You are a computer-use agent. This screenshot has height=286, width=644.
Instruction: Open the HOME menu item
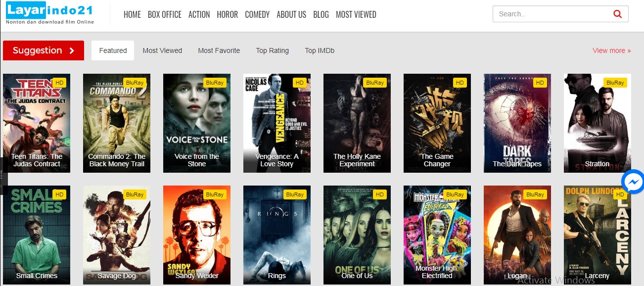pos(132,14)
